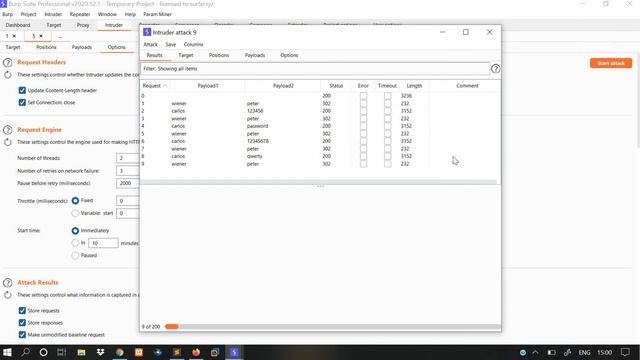
Task: Open the Repeater menu in main window
Action: [80, 14]
